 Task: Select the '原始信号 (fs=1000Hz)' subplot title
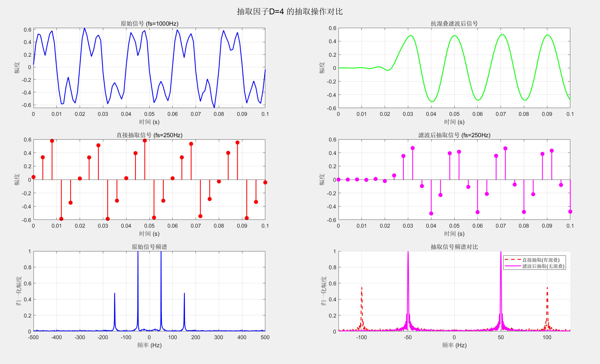tap(149, 23)
